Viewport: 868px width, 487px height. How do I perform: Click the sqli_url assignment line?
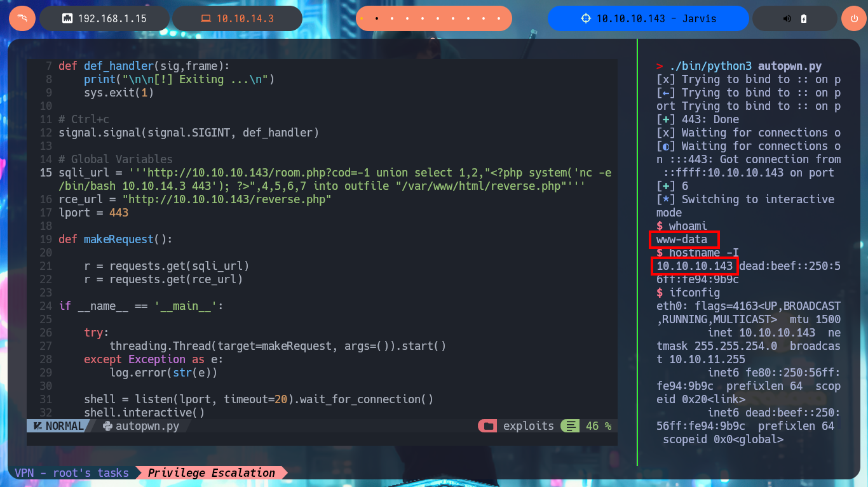(x=335, y=179)
